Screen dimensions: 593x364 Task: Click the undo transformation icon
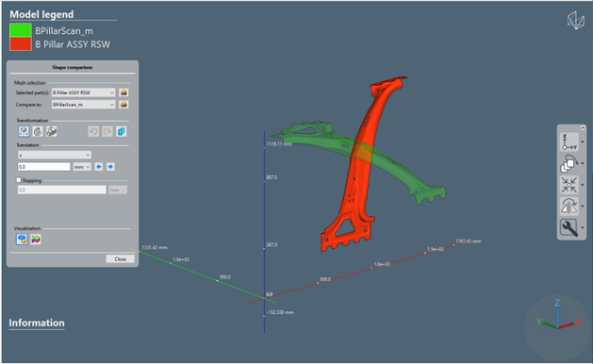(93, 131)
